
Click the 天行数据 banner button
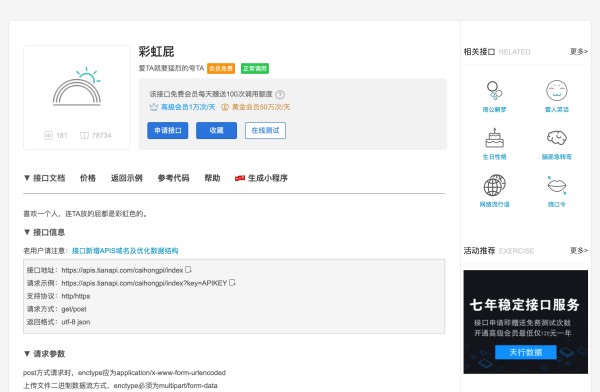[525, 352]
